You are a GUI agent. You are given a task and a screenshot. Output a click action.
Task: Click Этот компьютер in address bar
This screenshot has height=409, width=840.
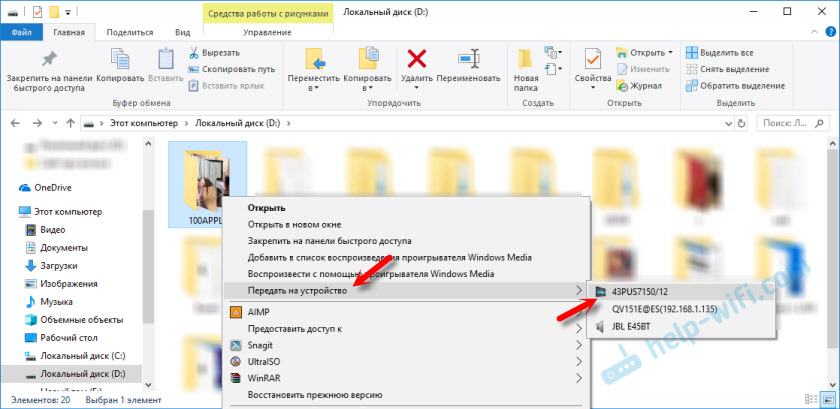pos(144,123)
